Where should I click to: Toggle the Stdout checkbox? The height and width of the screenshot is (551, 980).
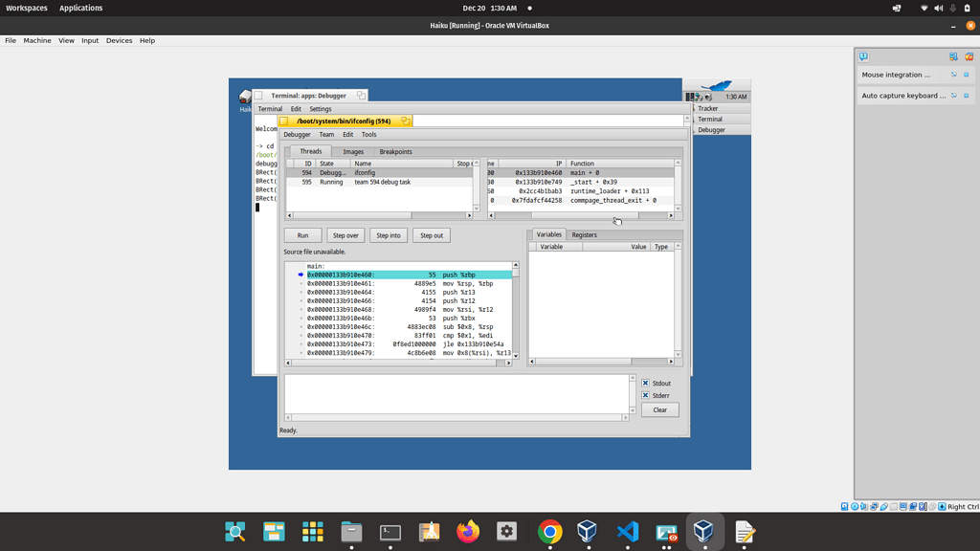click(x=646, y=383)
